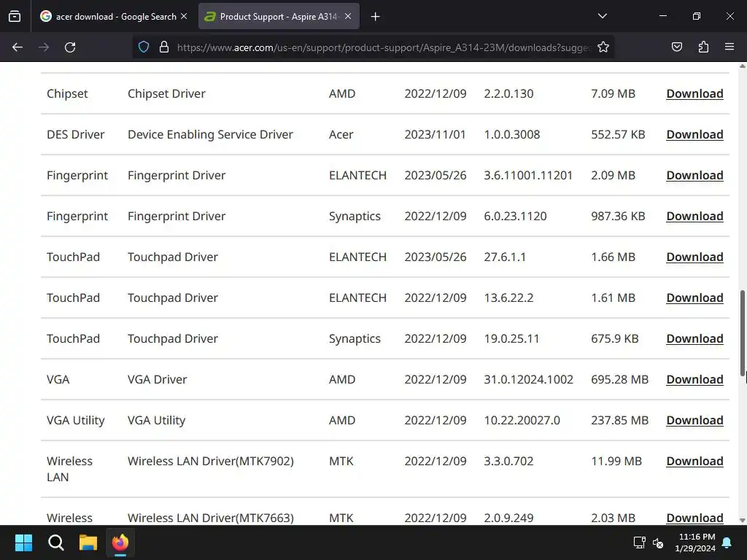Select 'Device Enabling Service Driver' text
The image size is (747, 560).
[x=210, y=135]
